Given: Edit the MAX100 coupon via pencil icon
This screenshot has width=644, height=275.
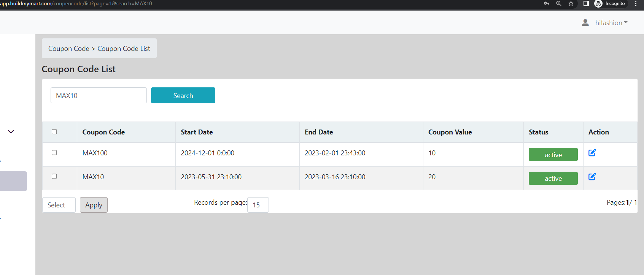Looking at the screenshot, I should pyautogui.click(x=592, y=153).
